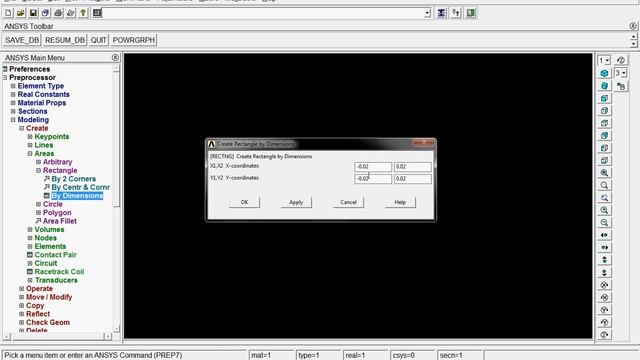This screenshot has width=640, height=360.
Task: Click the pan model down arrow icon
Action: click(x=604, y=272)
